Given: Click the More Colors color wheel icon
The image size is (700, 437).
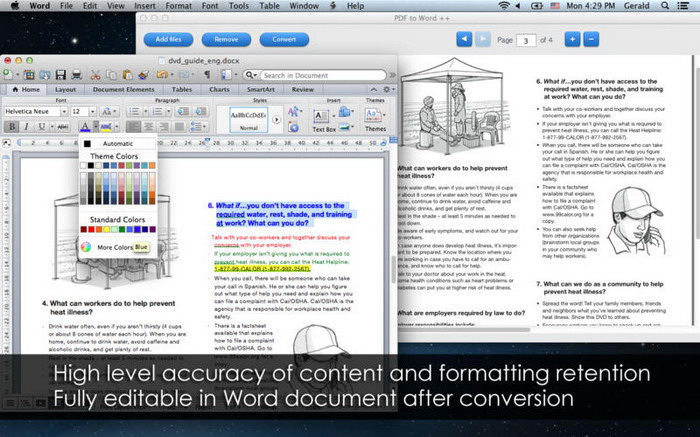Looking at the screenshot, I should coord(86,247).
